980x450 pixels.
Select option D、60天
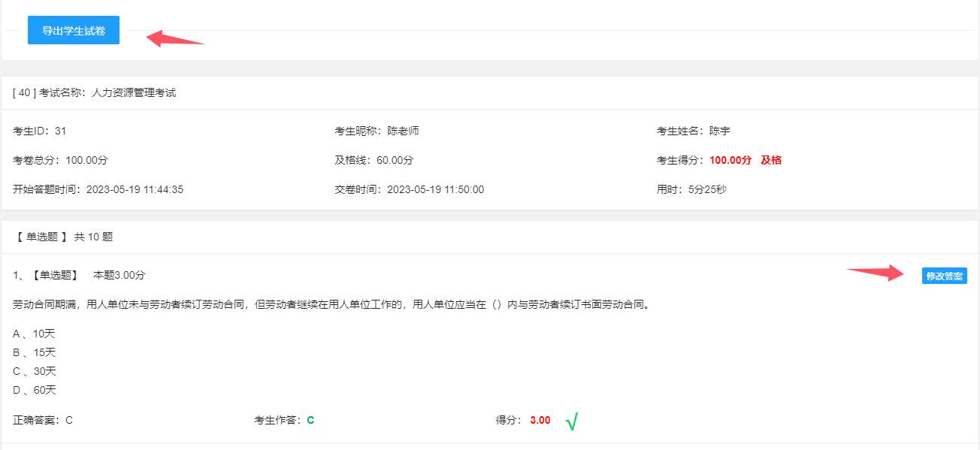tap(35, 390)
